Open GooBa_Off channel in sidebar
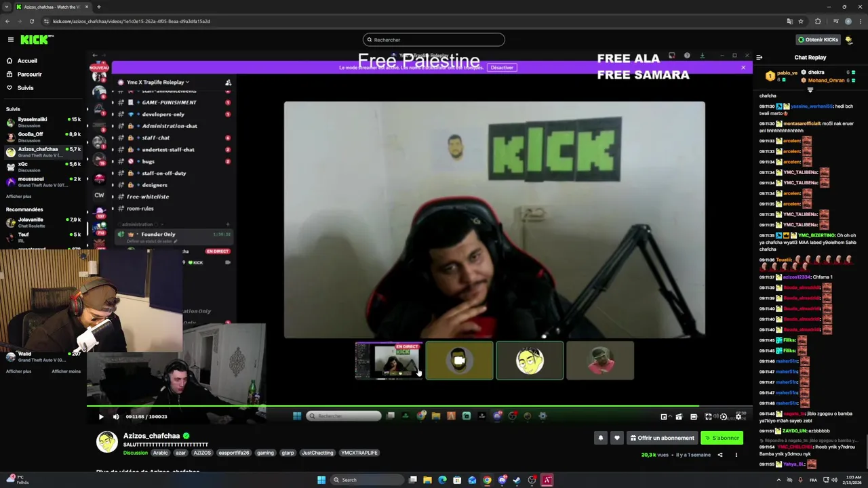This screenshot has height=488, width=868. pyautogui.click(x=43, y=137)
